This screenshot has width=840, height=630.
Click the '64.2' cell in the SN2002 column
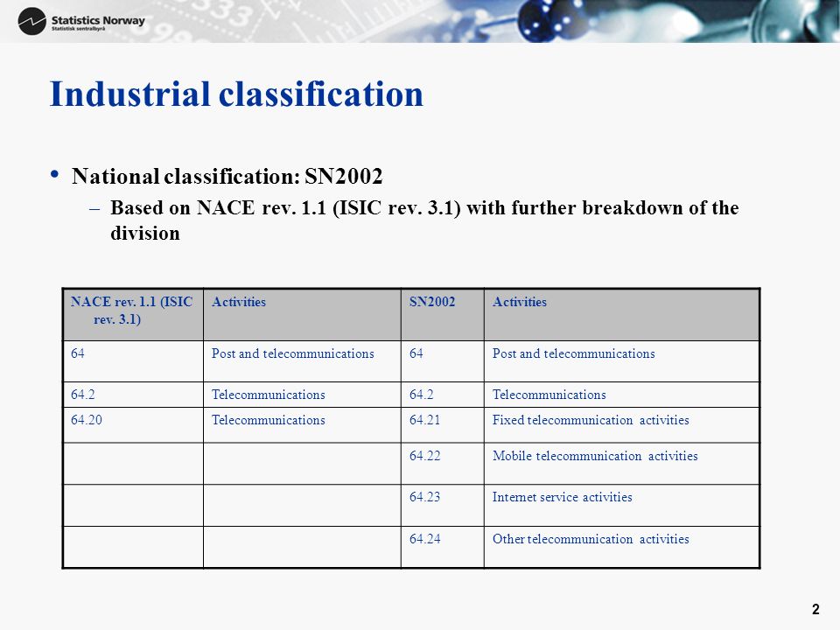(x=442, y=395)
